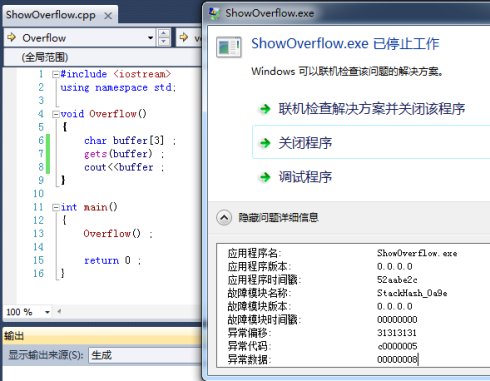
Task: Click line number 10 in the editor gutter
Action: 38,194
